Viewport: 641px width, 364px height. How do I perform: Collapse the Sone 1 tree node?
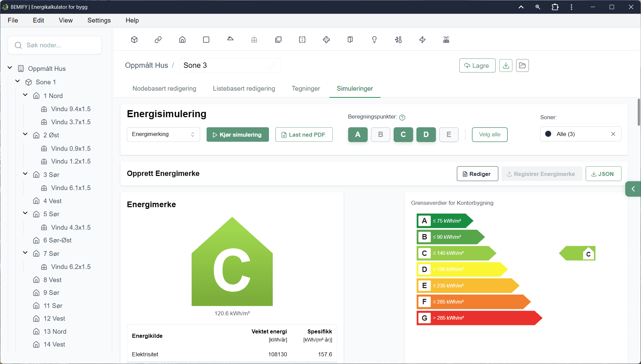click(x=18, y=82)
